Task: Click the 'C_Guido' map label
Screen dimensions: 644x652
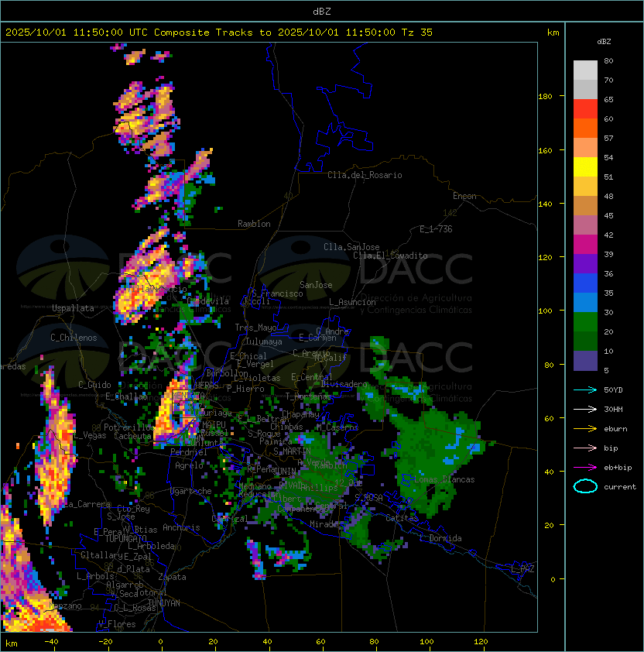Action: [94, 385]
